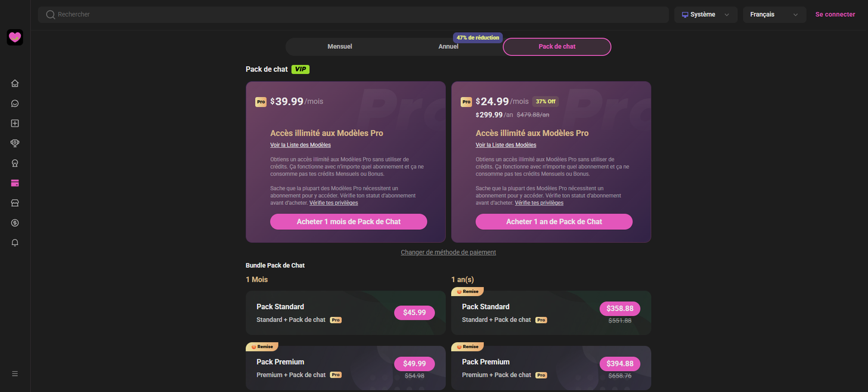Click the Pro badge next to $39.99
This screenshot has height=392, width=868.
pos(261,102)
